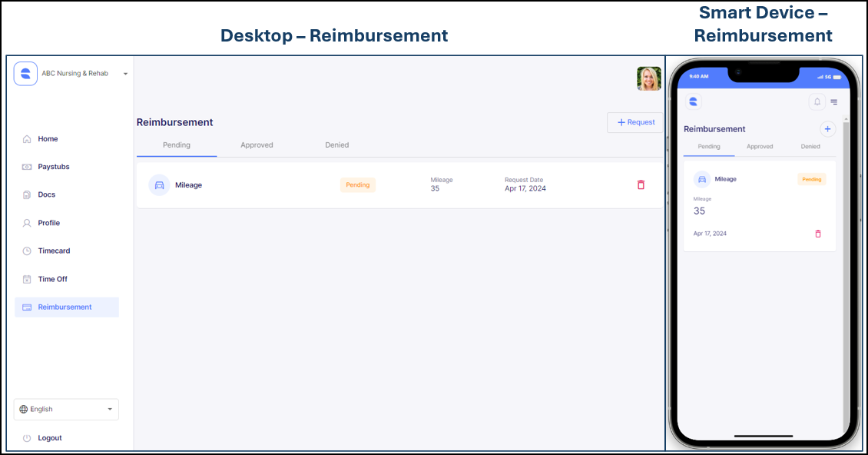Open notifications via the bell on the phone
The height and width of the screenshot is (455, 868).
(817, 101)
